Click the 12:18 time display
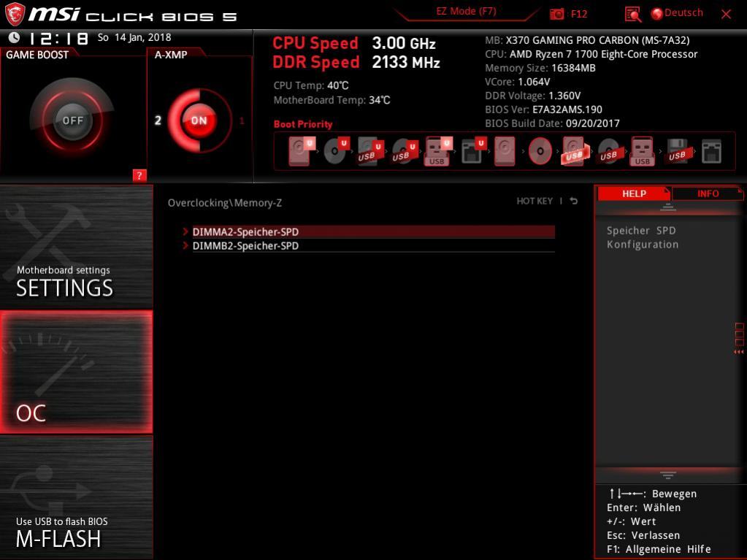 [58, 38]
